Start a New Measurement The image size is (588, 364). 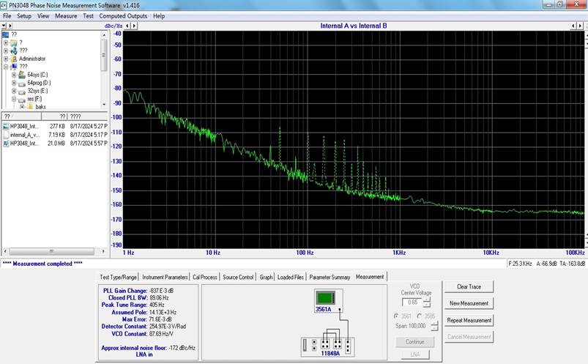[469, 303]
